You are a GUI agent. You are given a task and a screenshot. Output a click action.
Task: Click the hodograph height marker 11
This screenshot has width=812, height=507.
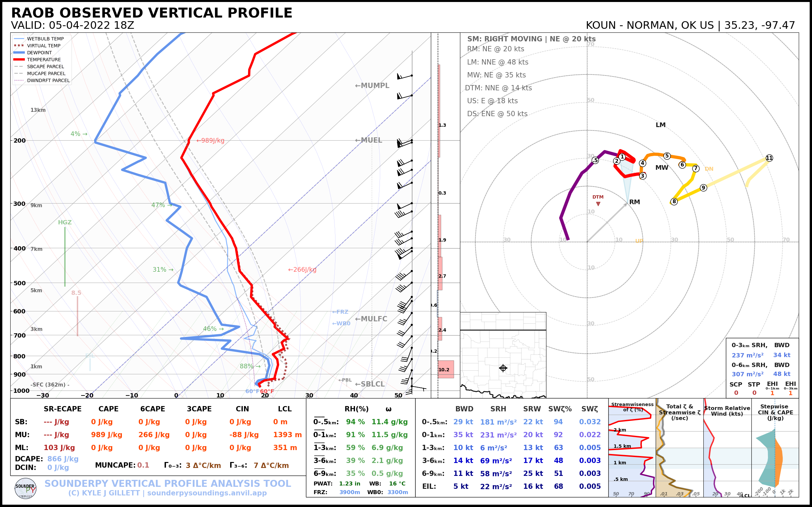pyautogui.click(x=769, y=158)
